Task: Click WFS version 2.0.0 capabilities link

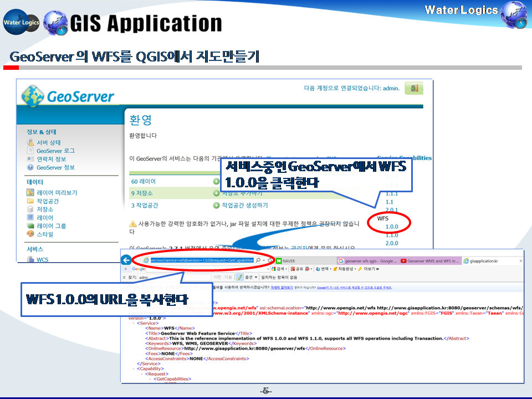Action: pos(392,243)
